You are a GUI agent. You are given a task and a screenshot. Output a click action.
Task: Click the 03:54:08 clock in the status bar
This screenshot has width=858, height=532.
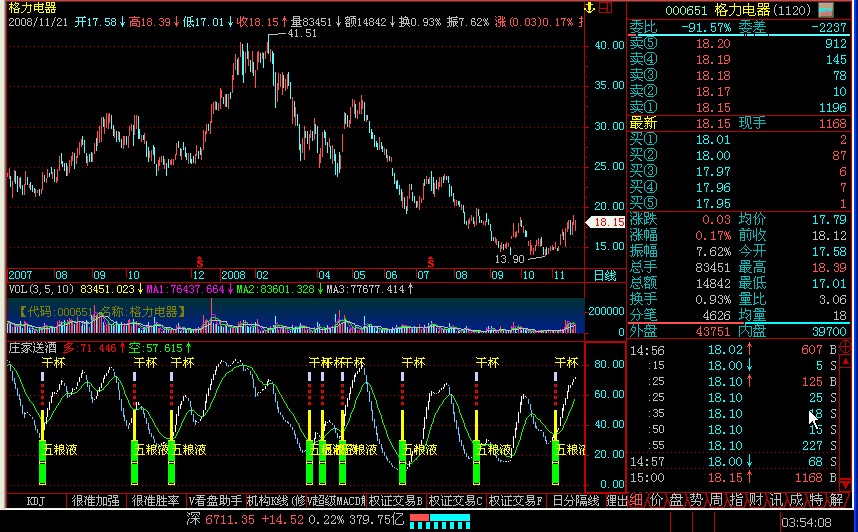click(807, 523)
